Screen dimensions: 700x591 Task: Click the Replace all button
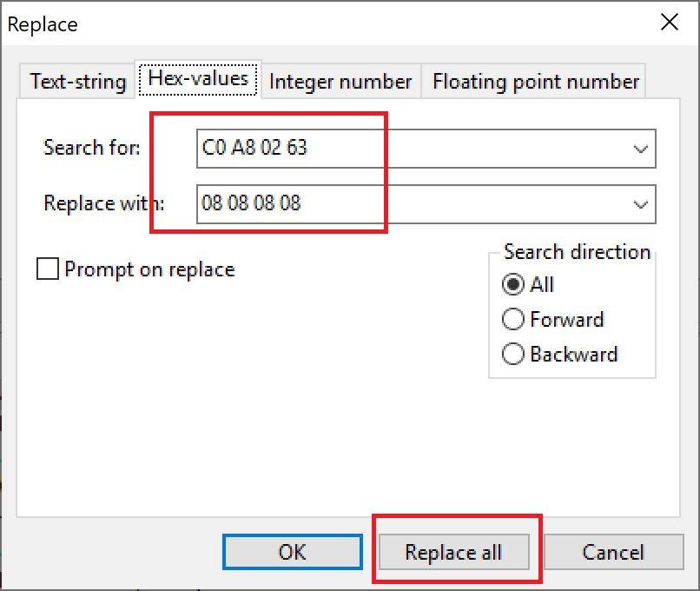pyautogui.click(x=453, y=552)
